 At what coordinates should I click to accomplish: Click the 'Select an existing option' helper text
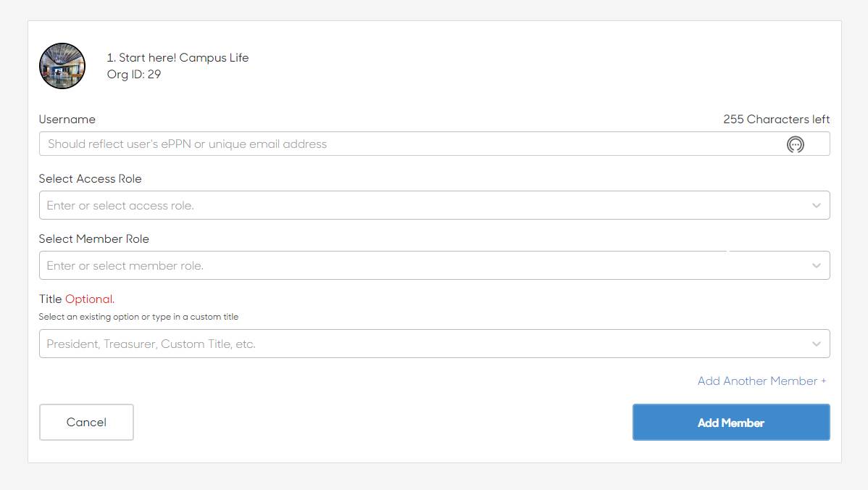(x=138, y=317)
